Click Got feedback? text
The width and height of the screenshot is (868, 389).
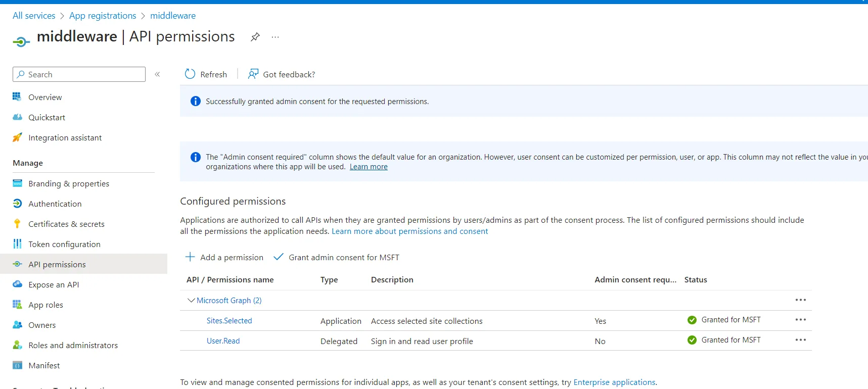(x=289, y=74)
